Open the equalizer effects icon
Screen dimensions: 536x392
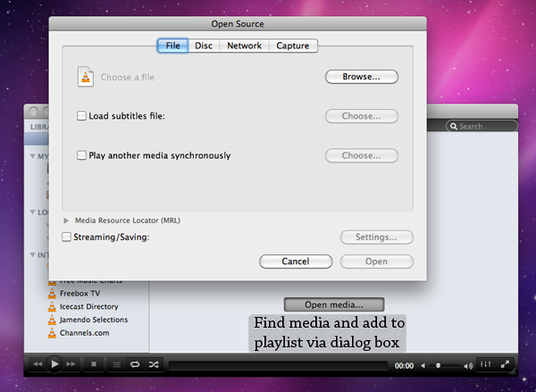(x=486, y=364)
